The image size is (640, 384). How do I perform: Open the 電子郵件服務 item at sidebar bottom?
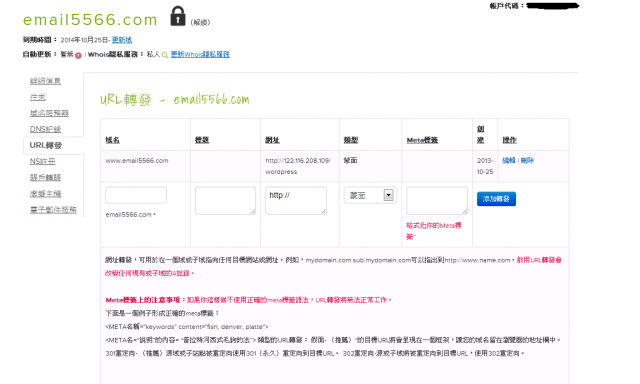click(x=53, y=210)
